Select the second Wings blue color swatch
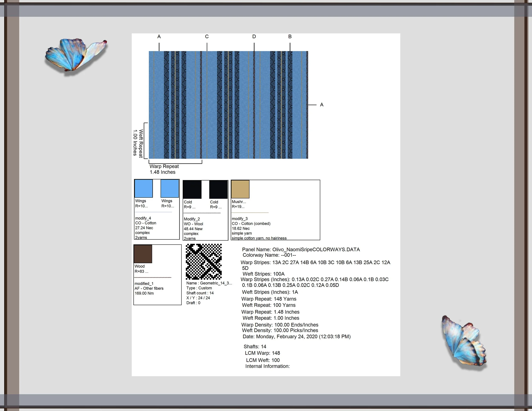Viewport: 532px width, 411px height. 170,188
